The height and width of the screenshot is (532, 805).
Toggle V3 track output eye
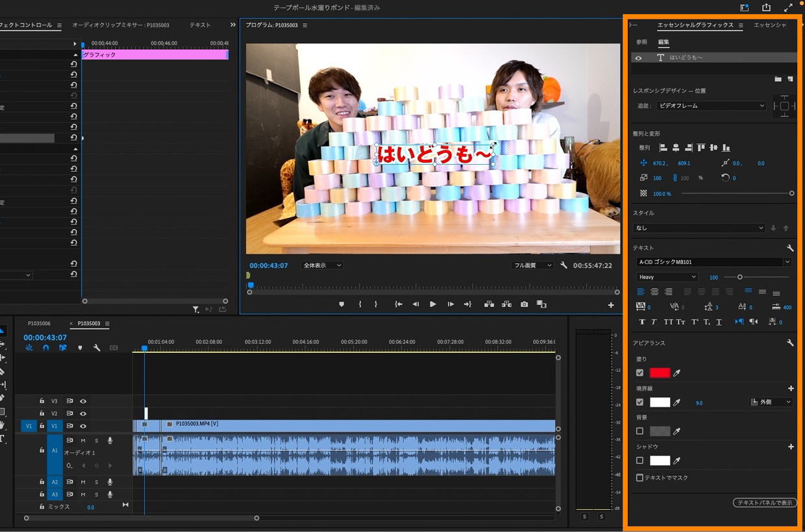[x=83, y=401]
